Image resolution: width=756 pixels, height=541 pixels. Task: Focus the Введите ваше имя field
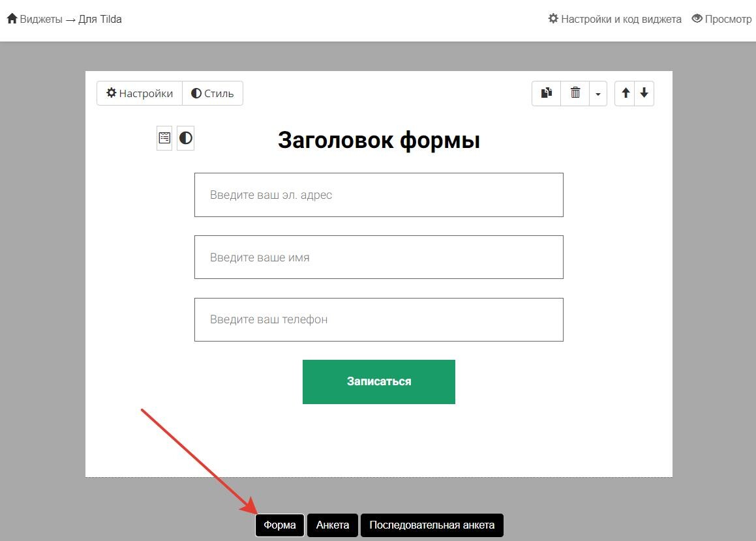point(379,257)
